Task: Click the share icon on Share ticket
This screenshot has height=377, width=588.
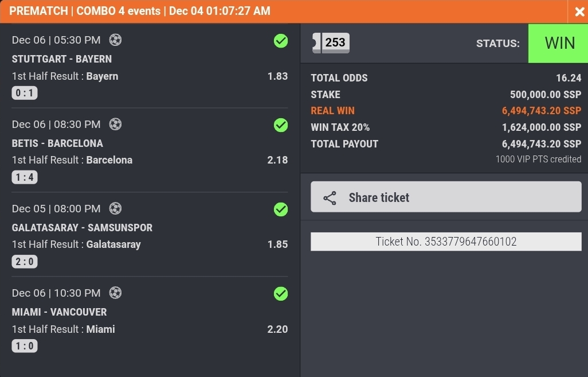Action: [330, 198]
